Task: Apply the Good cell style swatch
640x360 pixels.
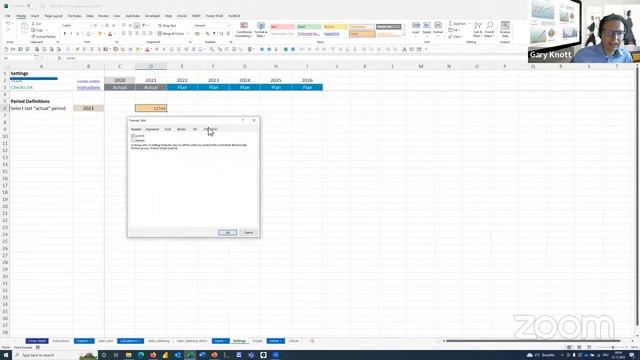Action: point(309,27)
